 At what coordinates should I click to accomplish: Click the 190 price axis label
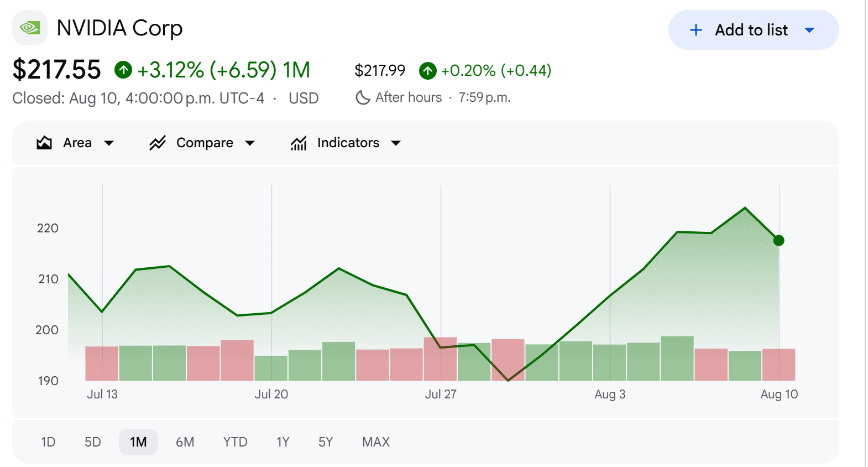coord(48,381)
